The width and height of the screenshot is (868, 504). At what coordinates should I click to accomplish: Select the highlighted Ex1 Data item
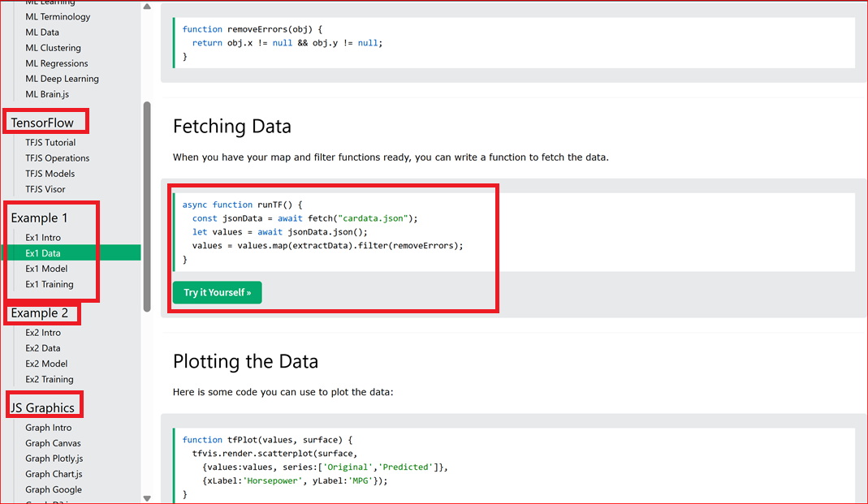click(x=43, y=253)
